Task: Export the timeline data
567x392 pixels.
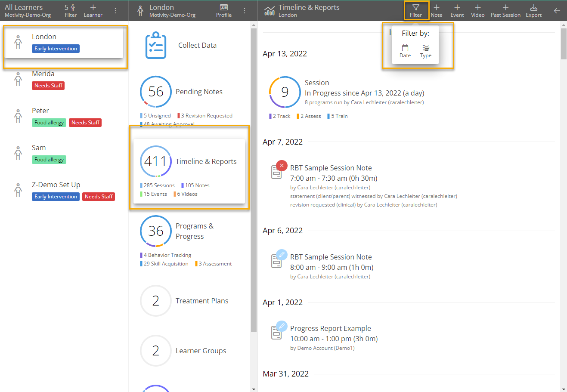Action: coord(533,10)
